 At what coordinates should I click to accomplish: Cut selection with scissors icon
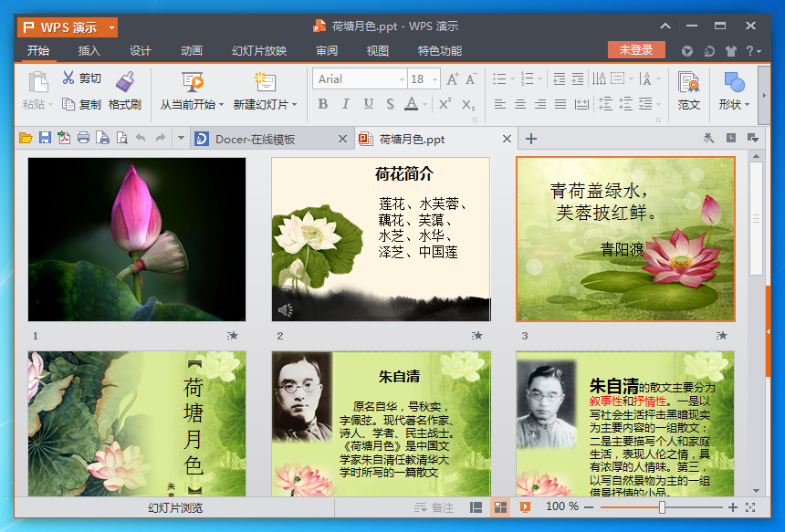click(x=68, y=78)
